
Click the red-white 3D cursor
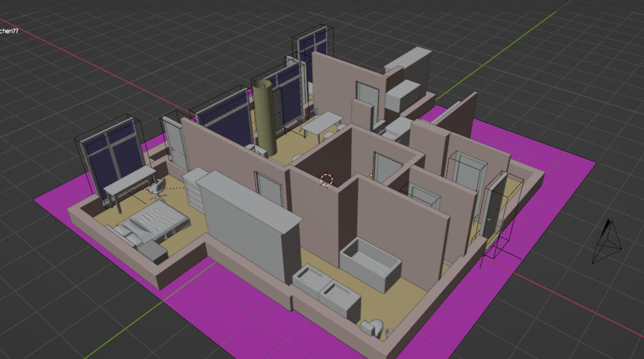pos(327,180)
